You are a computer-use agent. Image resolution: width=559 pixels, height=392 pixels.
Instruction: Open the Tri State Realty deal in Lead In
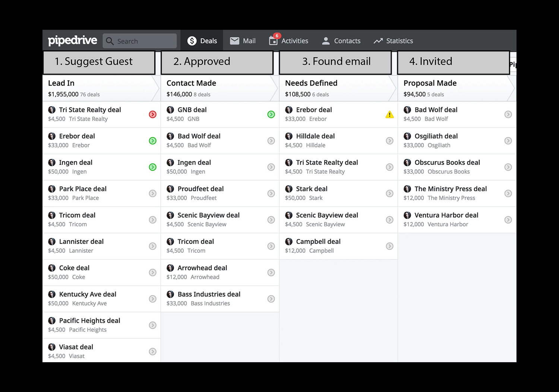tap(101, 114)
